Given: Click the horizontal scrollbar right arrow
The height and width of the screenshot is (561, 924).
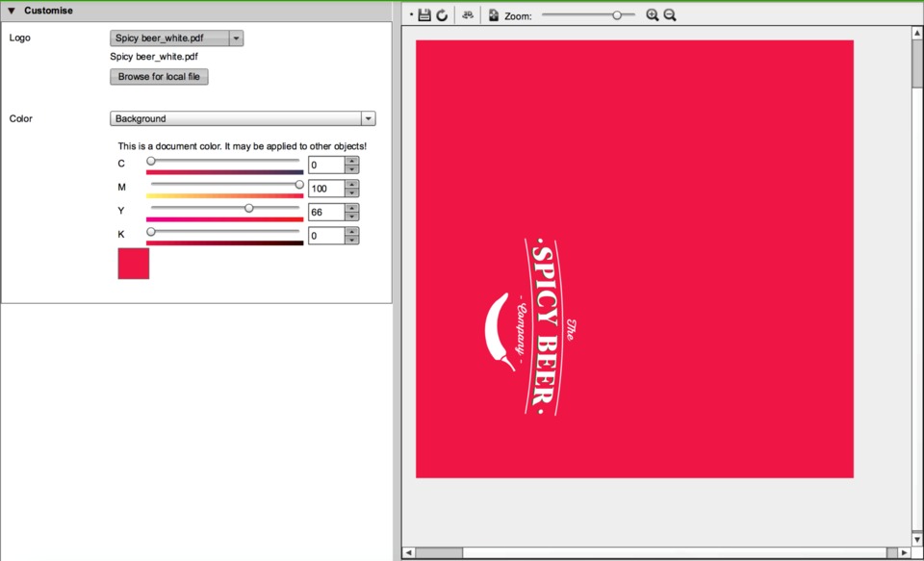Looking at the screenshot, I should 904,553.
